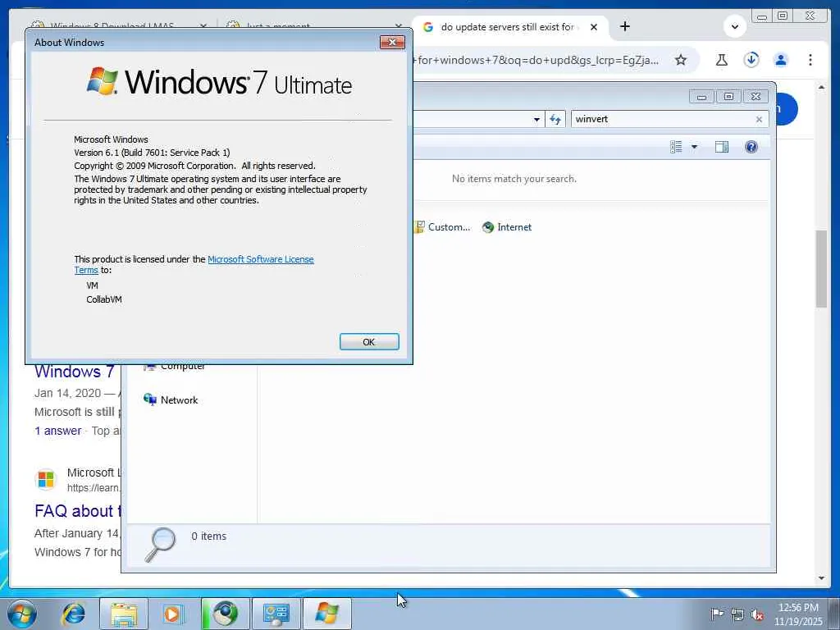Viewport: 840px width, 630px height.
Task: Click the Chrome page scrollbar thumb
Action: point(821,268)
